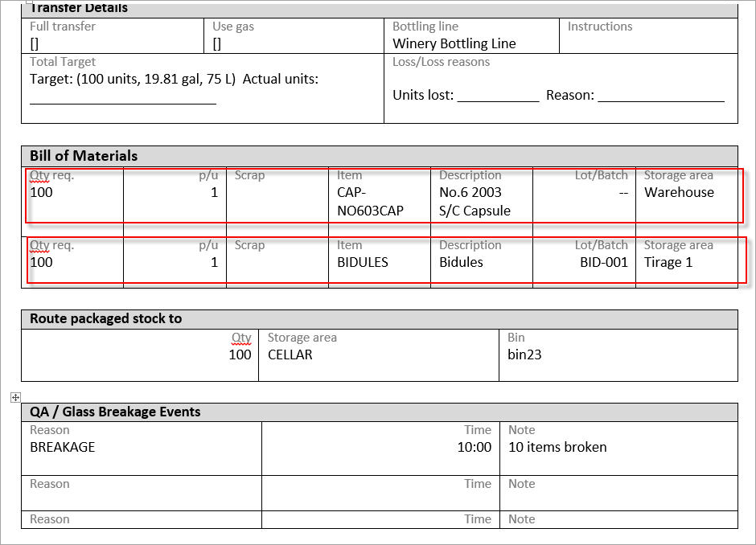Click the Reason blank line after Units lost
This screenshot has width=756, height=545.
tap(661, 100)
